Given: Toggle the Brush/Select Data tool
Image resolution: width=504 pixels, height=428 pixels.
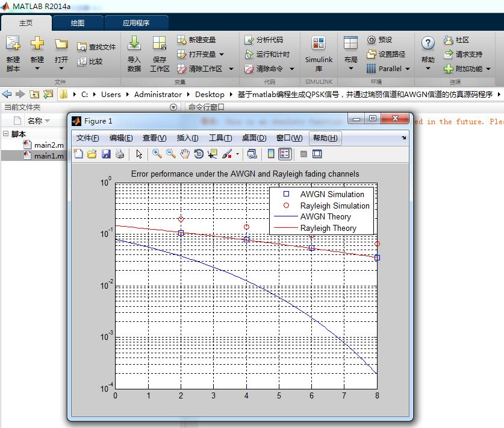Looking at the screenshot, I should 227,154.
